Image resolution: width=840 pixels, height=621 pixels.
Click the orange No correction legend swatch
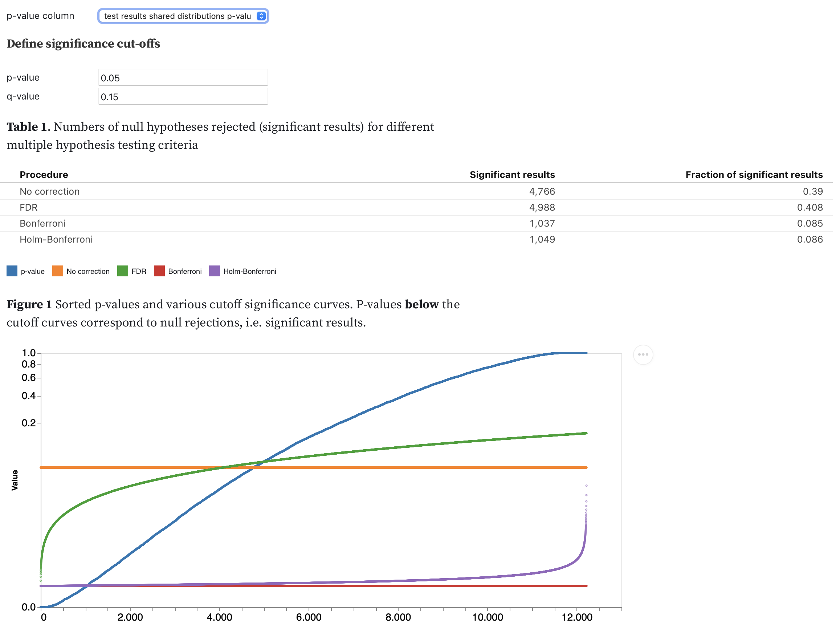57,271
